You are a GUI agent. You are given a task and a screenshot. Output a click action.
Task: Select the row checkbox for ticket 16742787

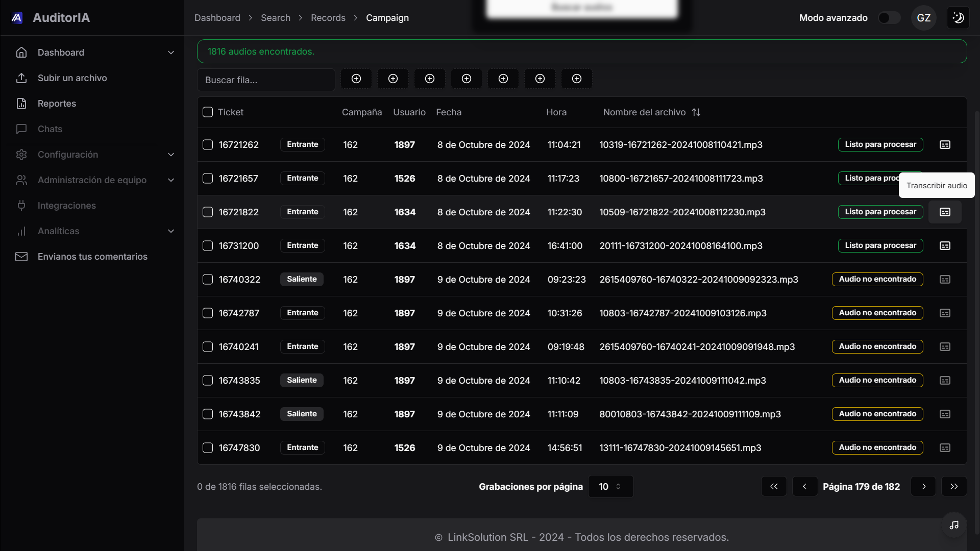point(208,313)
